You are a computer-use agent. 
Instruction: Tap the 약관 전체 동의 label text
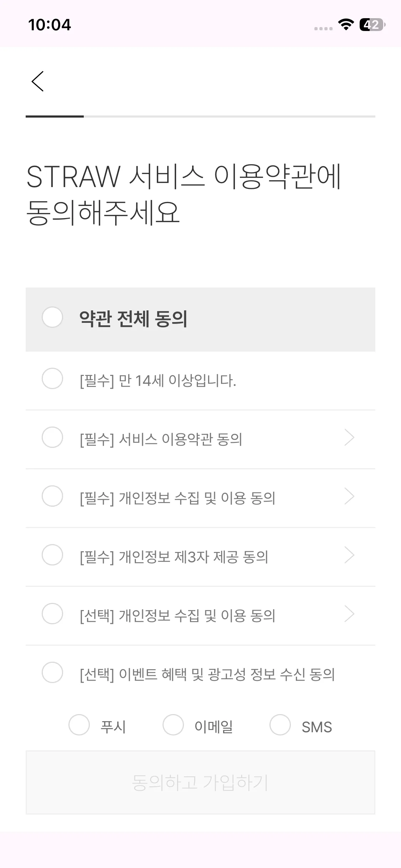tap(133, 319)
